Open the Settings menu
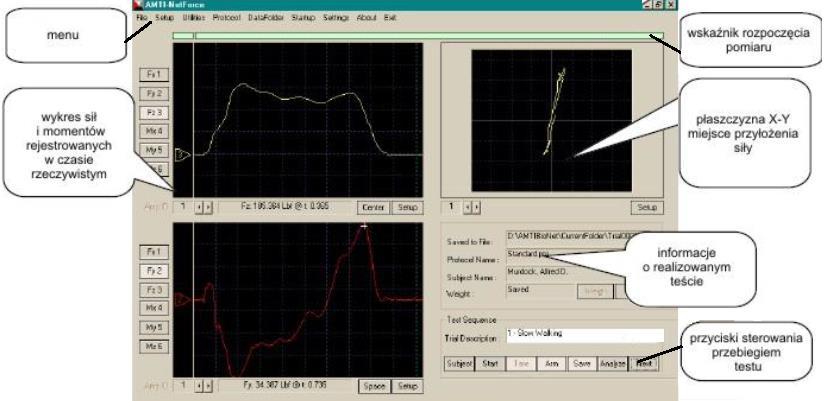The height and width of the screenshot is (401, 825). (x=336, y=17)
